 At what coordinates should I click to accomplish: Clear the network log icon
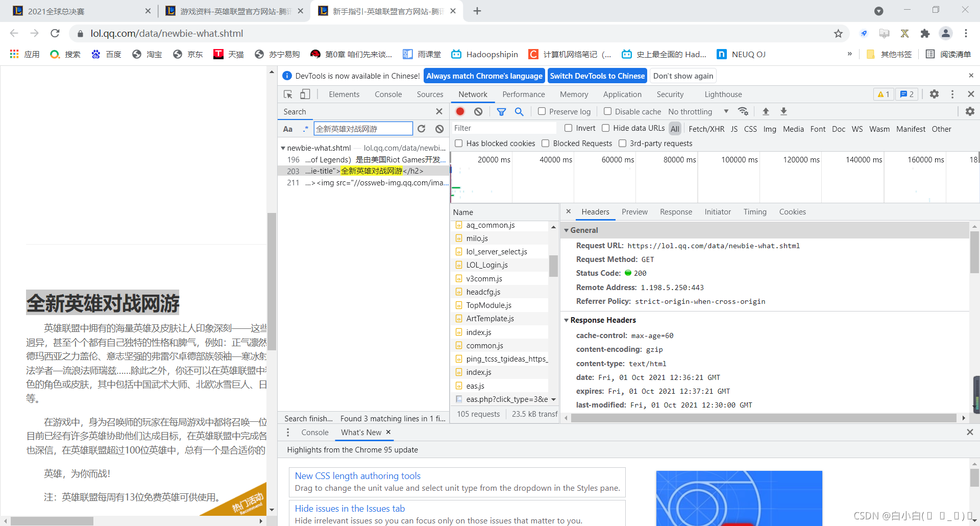point(478,111)
